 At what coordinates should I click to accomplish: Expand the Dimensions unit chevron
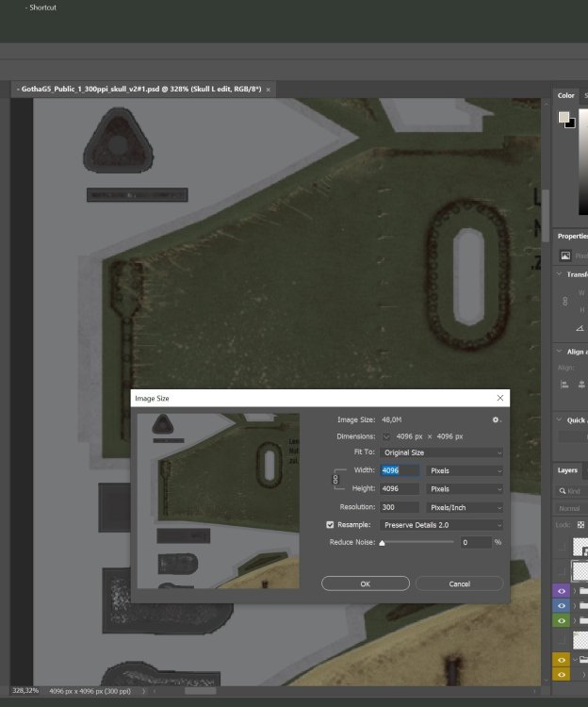point(386,436)
